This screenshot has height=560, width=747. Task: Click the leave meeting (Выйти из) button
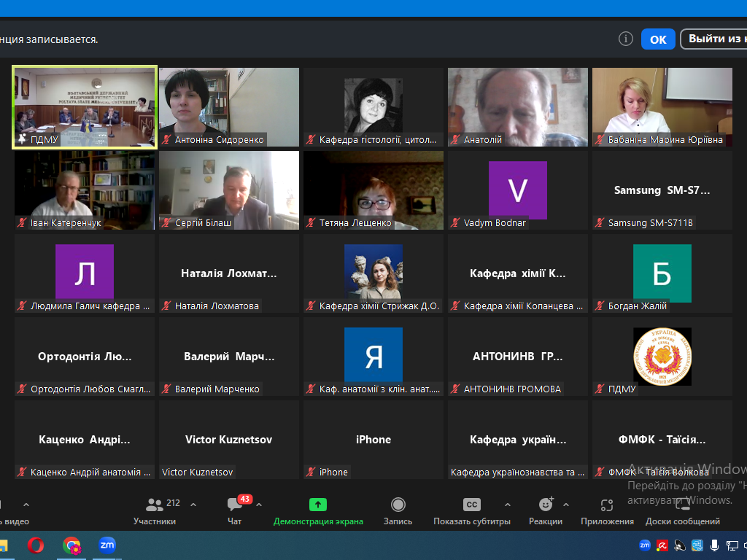tap(713, 39)
